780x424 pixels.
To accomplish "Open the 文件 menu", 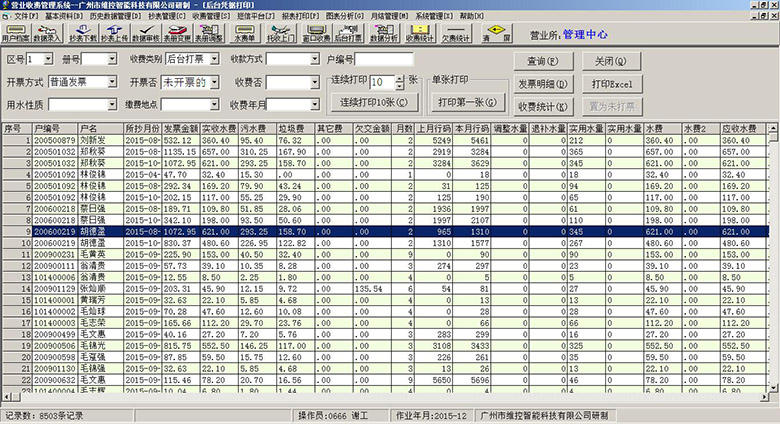I will pos(26,16).
